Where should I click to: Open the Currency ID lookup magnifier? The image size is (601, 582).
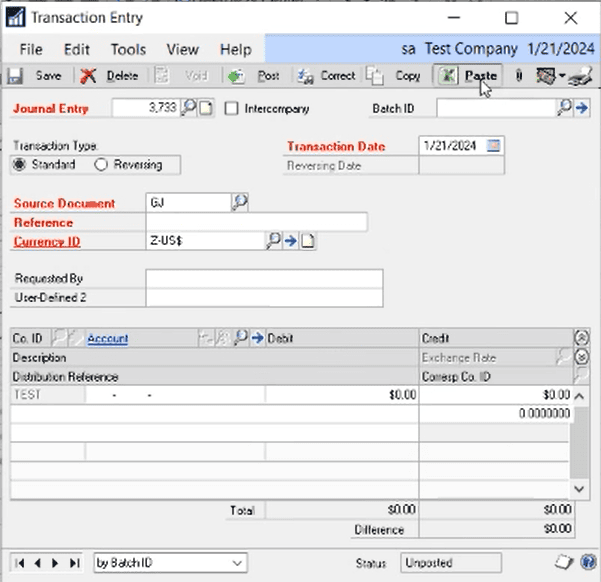click(273, 241)
